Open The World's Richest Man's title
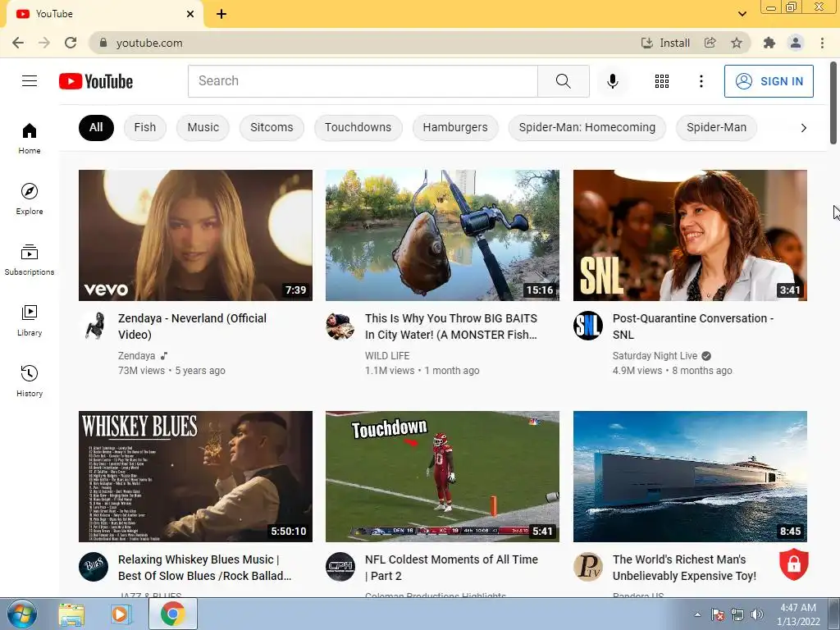This screenshot has height=630, width=840. pyautogui.click(x=685, y=568)
